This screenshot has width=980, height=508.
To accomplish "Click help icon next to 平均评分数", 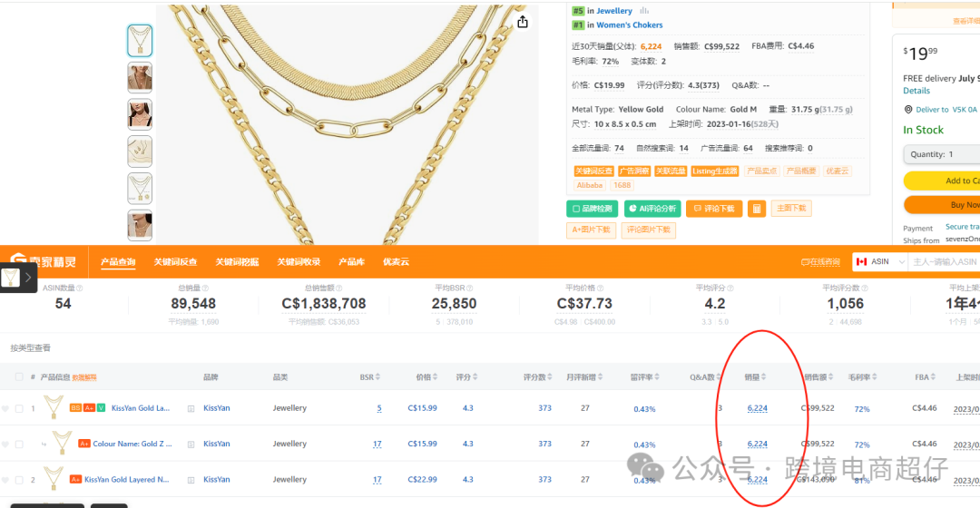I will (865, 288).
